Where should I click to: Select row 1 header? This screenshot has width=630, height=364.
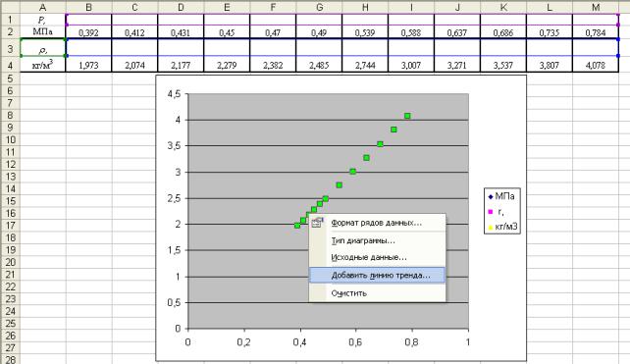click(10, 20)
